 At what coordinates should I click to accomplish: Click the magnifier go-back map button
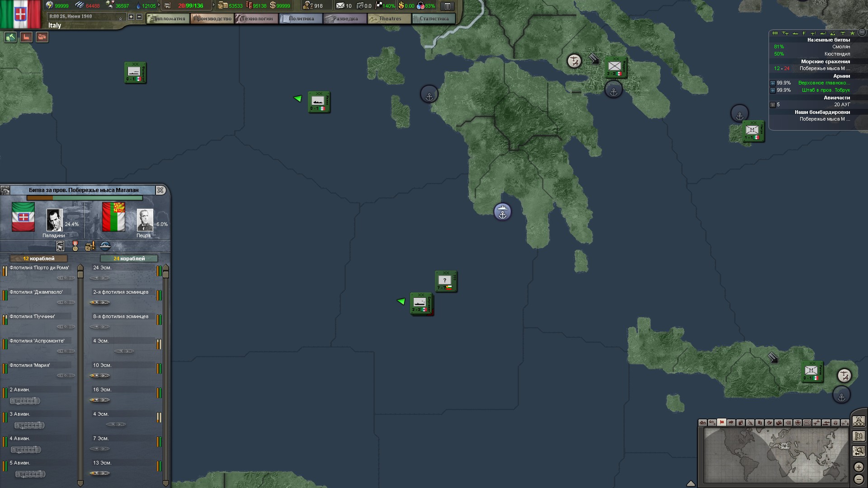tap(859, 450)
